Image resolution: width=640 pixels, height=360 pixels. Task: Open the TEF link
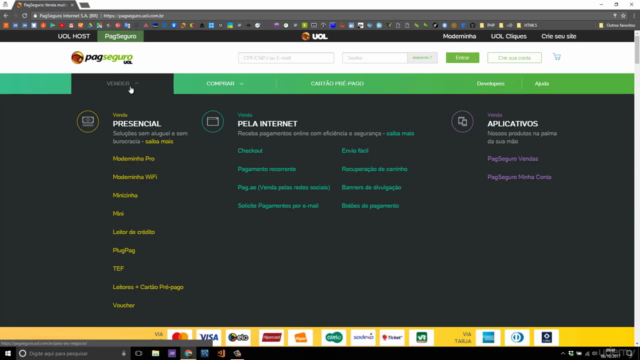(x=118, y=269)
